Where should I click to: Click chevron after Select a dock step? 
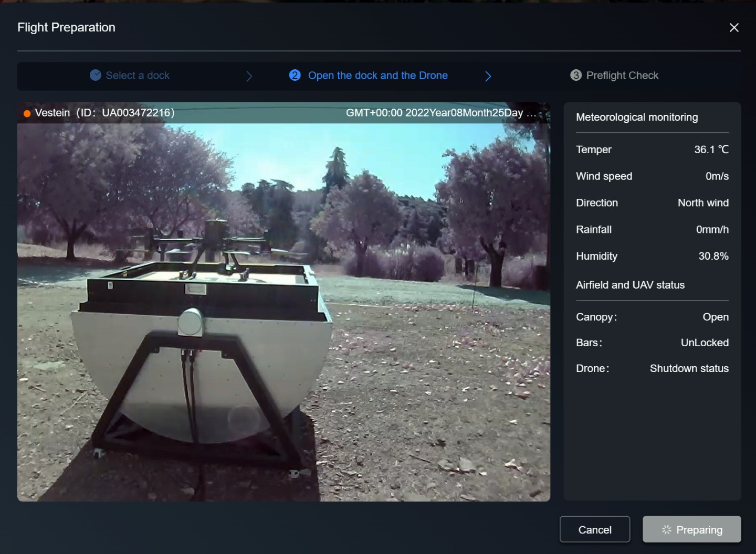click(x=249, y=76)
